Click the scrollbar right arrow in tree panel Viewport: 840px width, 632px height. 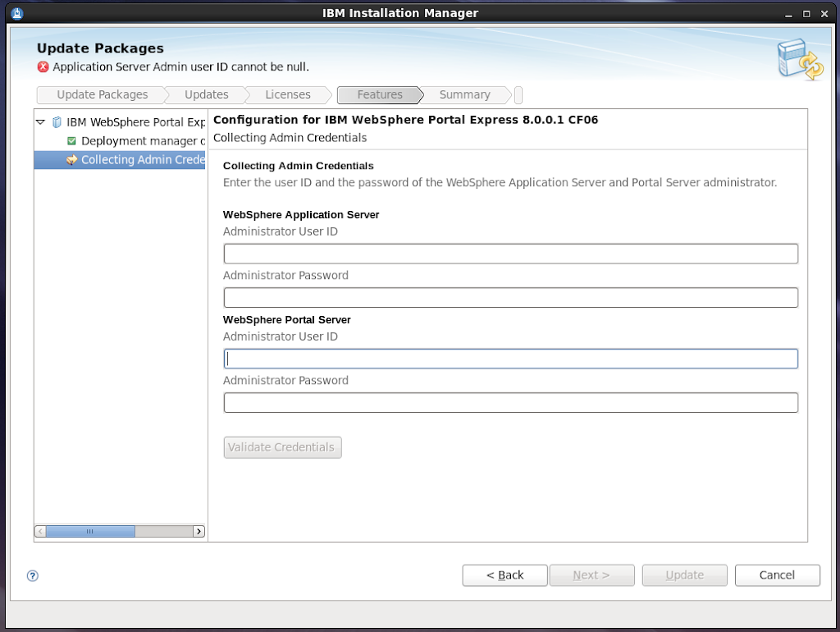click(x=199, y=531)
